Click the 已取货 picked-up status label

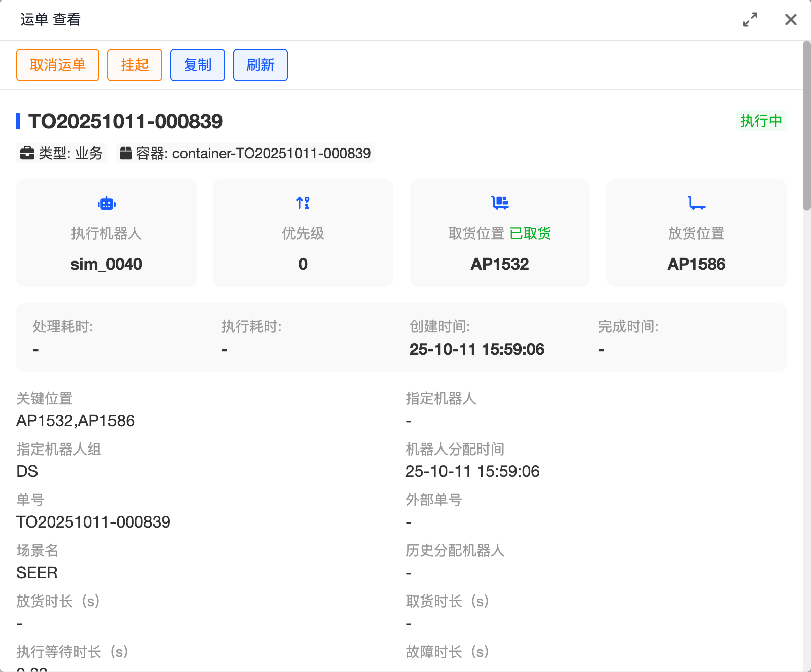pyautogui.click(x=530, y=233)
